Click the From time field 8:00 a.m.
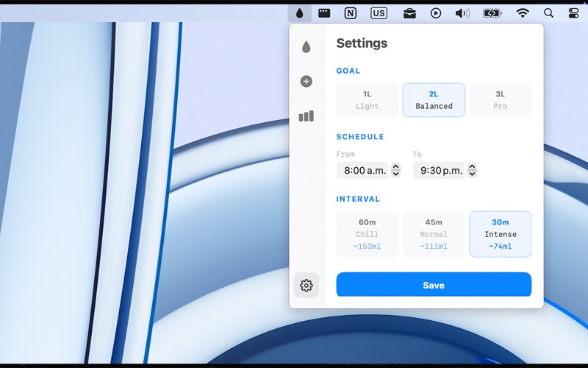This screenshot has width=588, height=368. (x=362, y=171)
